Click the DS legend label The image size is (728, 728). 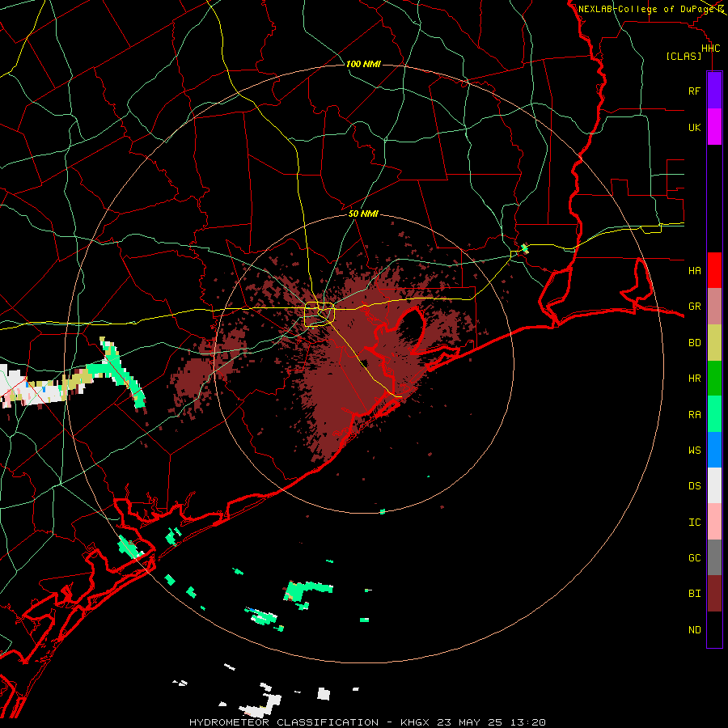pos(694,486)
